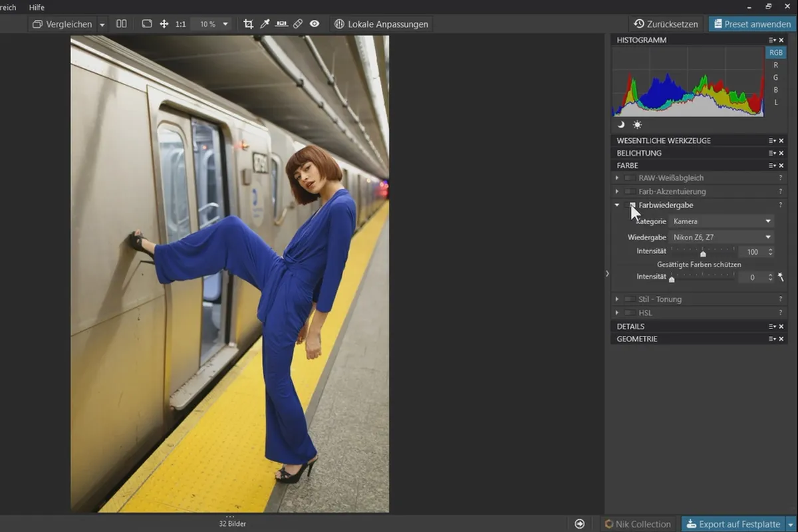Show RGB histogram channel
This screenshot has width=798, height=532.
[x=775, y=53]
